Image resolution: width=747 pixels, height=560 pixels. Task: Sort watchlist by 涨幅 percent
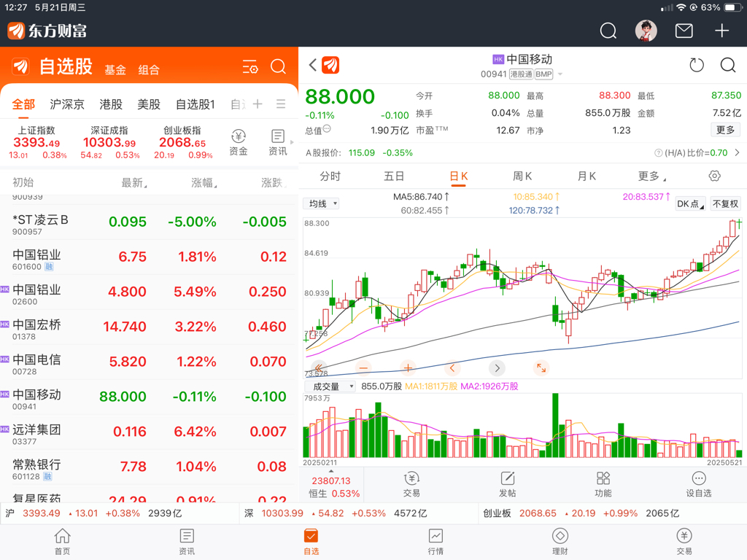coord(204,183)
